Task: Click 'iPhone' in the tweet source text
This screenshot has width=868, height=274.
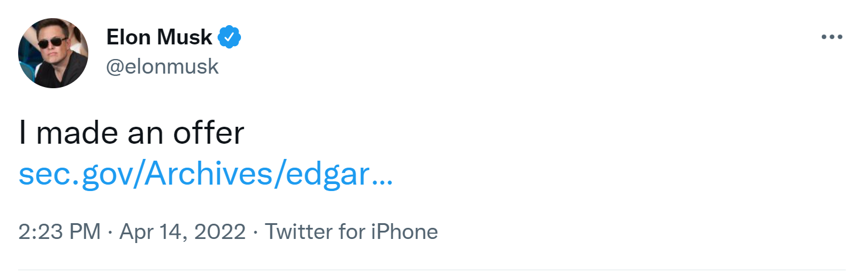Action: pyautogui.click(x=404, y=232)
